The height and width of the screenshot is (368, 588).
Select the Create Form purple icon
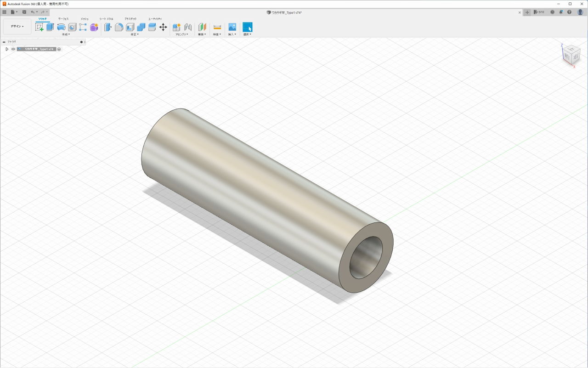click(94, 27)
